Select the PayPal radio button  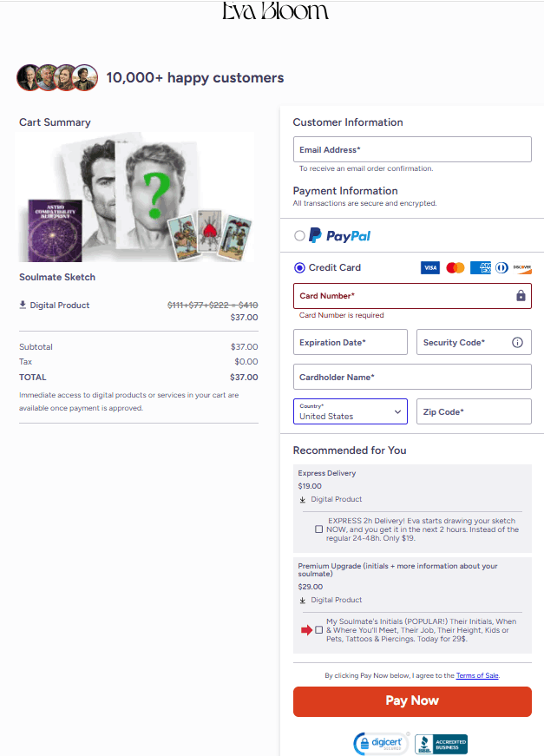coord(299,236)
